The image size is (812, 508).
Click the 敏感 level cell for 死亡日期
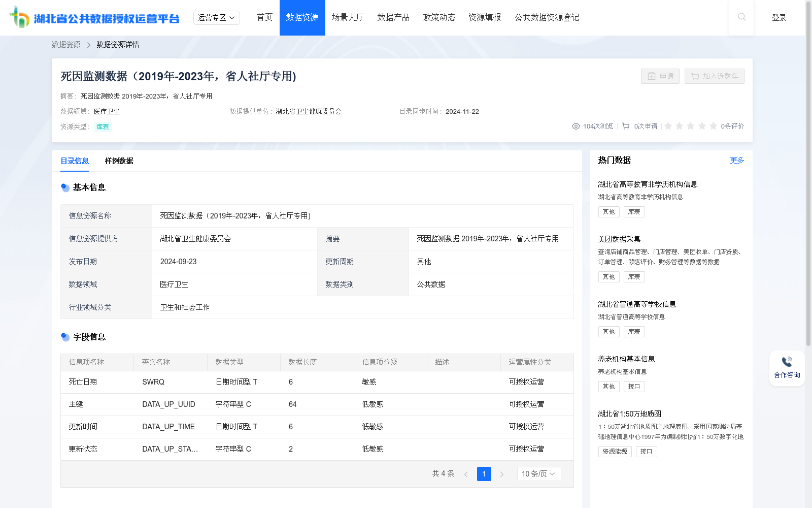[369, 382]
